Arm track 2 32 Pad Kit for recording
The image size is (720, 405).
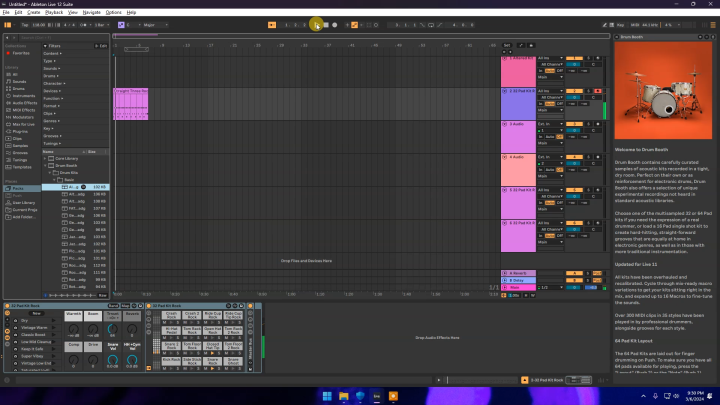(598, 91)
